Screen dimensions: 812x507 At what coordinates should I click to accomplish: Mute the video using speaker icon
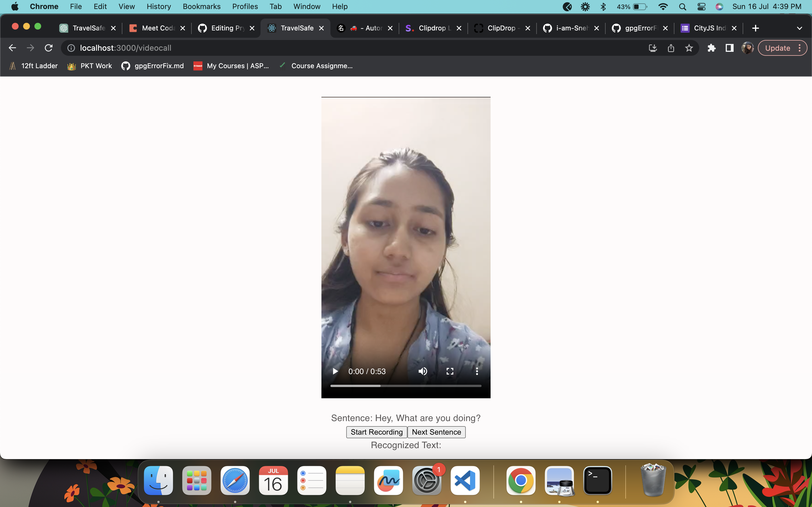(x=423, y=371)
